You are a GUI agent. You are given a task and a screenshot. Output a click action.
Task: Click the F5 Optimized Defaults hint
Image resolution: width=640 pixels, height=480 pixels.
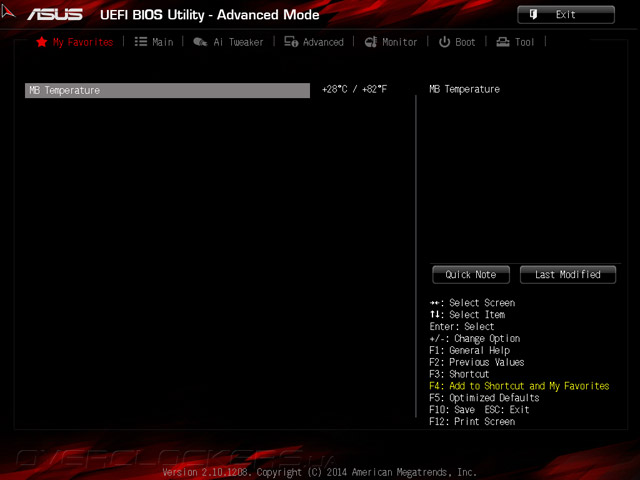point(484,398)
